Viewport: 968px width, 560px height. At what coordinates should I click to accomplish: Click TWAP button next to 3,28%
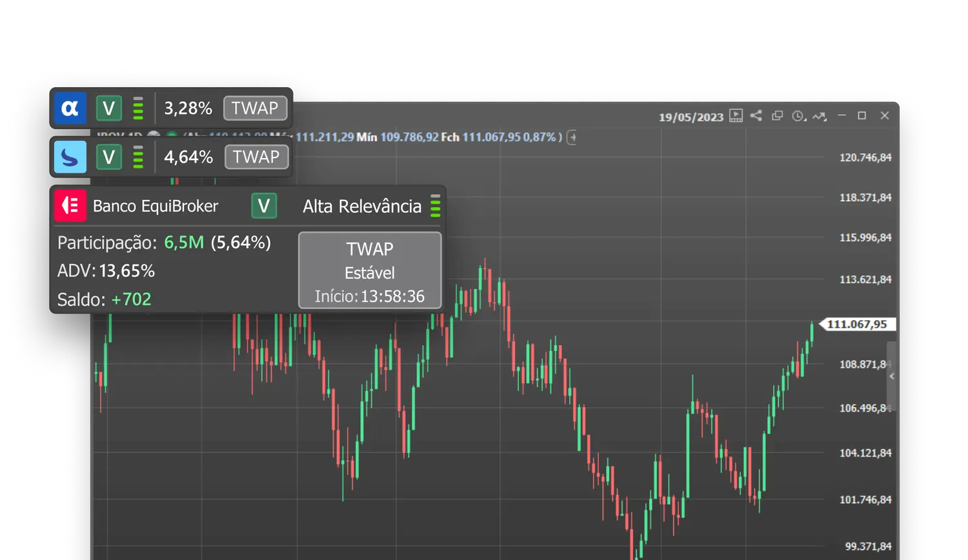click(x=255, y=108)
